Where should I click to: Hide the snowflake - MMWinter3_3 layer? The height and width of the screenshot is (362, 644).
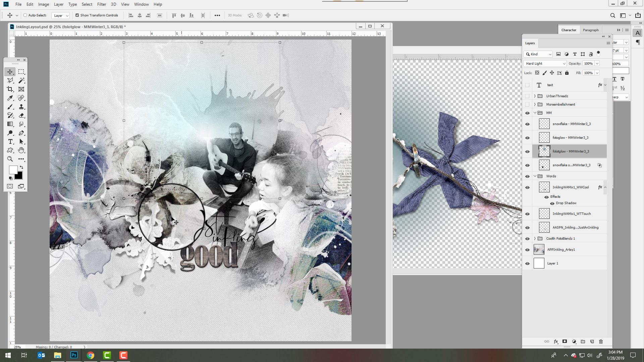(527, 124)
